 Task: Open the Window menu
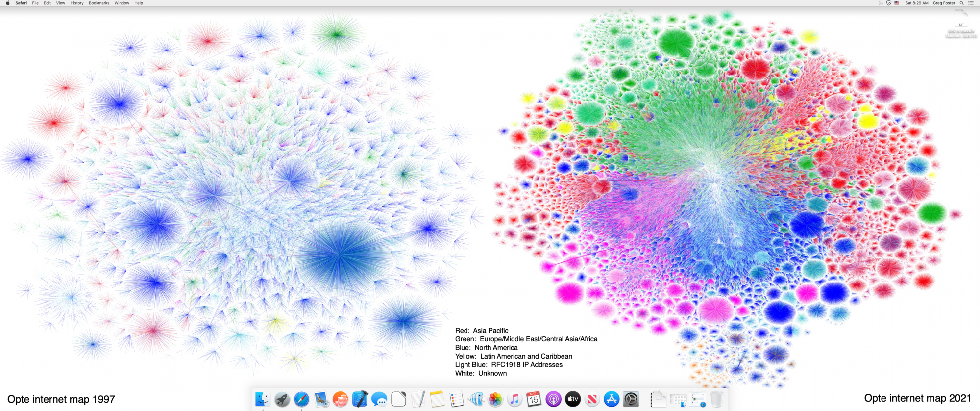[x=122, y=3]
